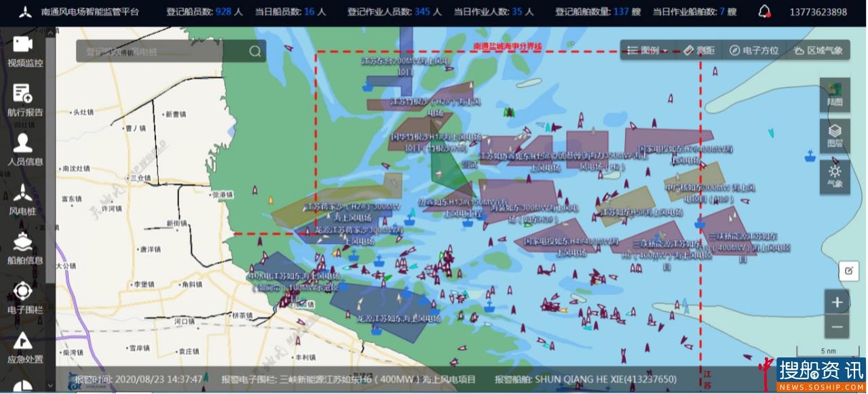The width and height of the screenshot is (868, 394).
Task: Click the 5 nm map scale indicator
Action: coord(828,352)
